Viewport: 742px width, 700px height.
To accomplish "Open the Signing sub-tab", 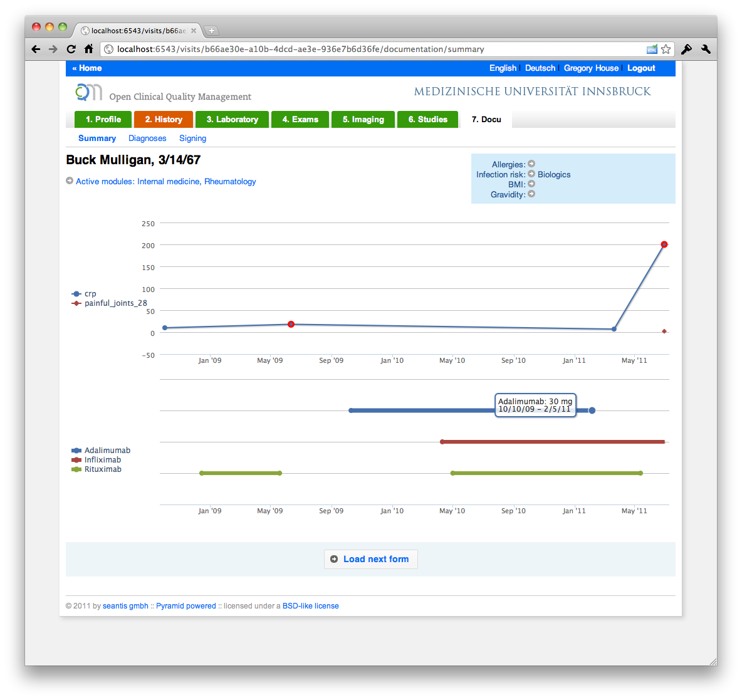I will pyautogui.click(x=192, y=138).
